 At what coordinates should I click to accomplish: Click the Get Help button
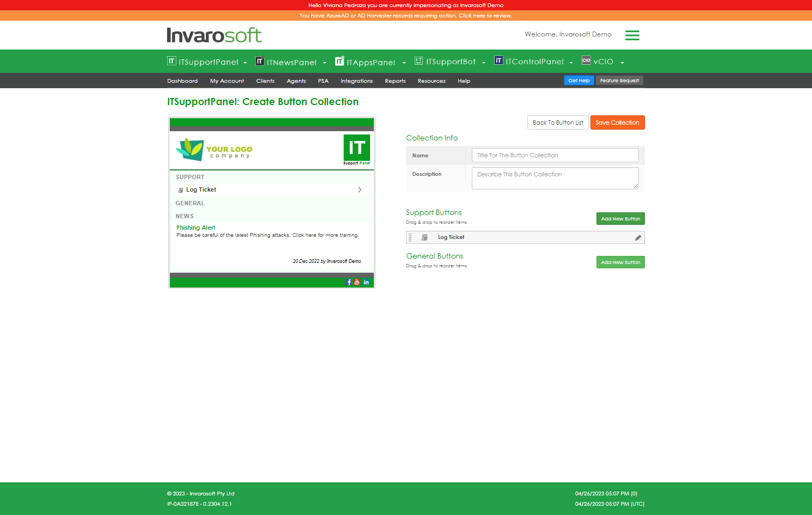click(579, 81)
